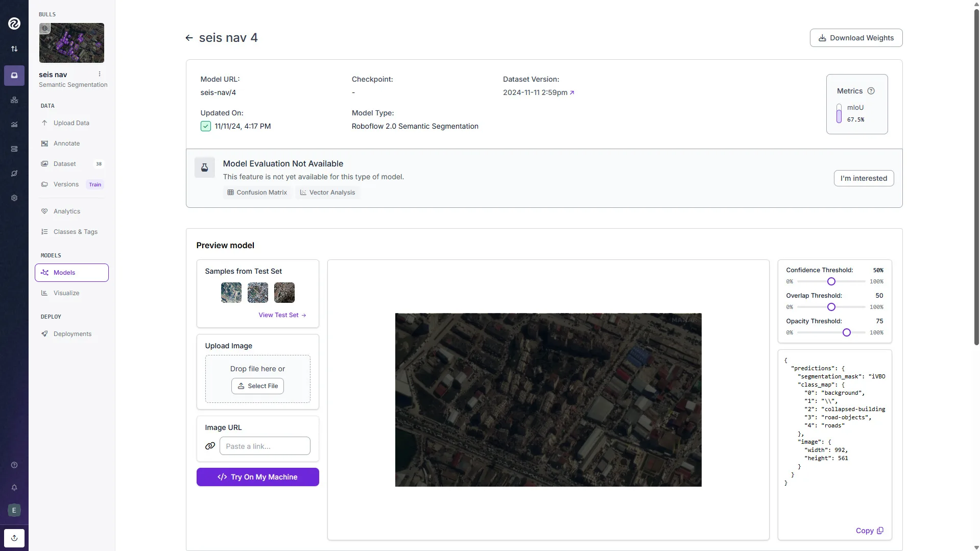Viewport: 980px width, 551px height.
Task: Click the Overlap Threshold slider handle
Action: coord(831,307)
